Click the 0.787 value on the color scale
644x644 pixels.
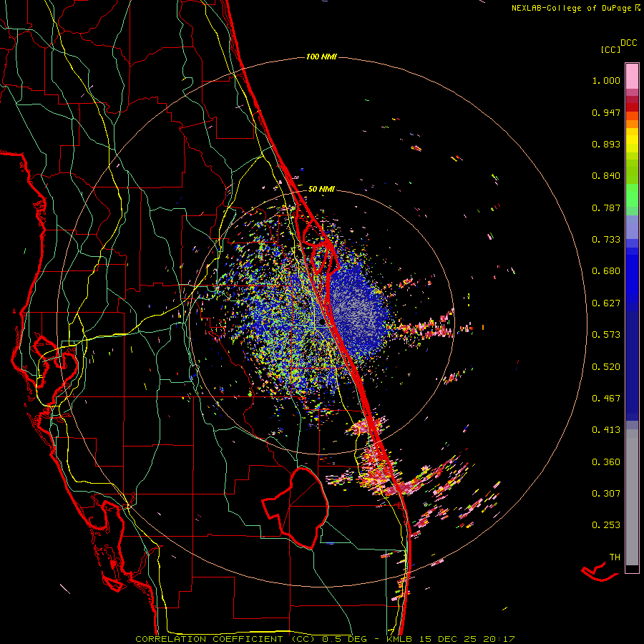pyautogui.click(x=606, y=208)
